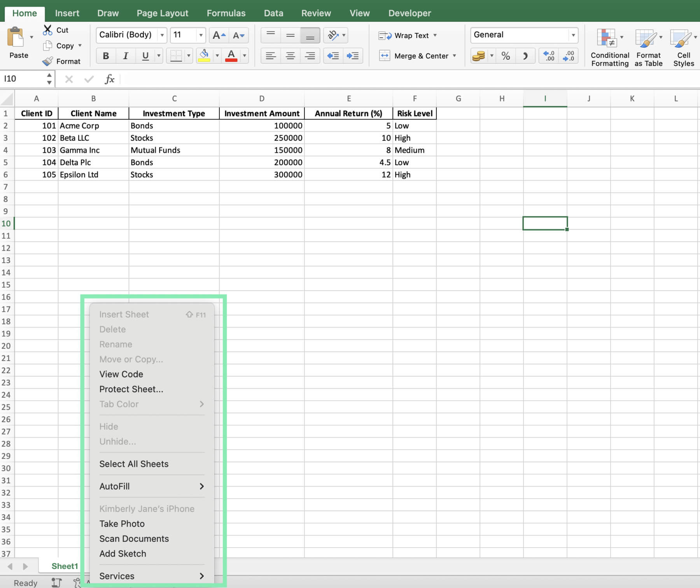This screenshot has height=588, width=700.
Task: Click the fill color bucket icon
Action: [x=204, y=56]
